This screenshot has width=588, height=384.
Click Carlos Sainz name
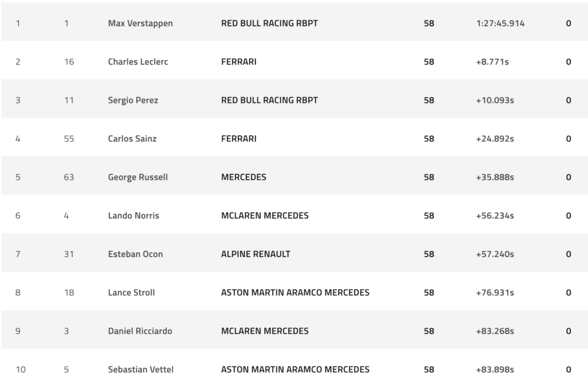tap(132, 139)
